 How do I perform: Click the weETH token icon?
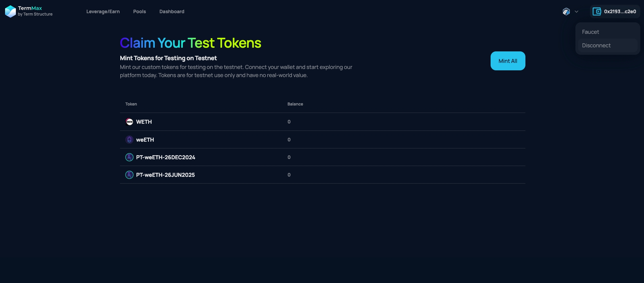pyautogui.click(x=129, y=140)
